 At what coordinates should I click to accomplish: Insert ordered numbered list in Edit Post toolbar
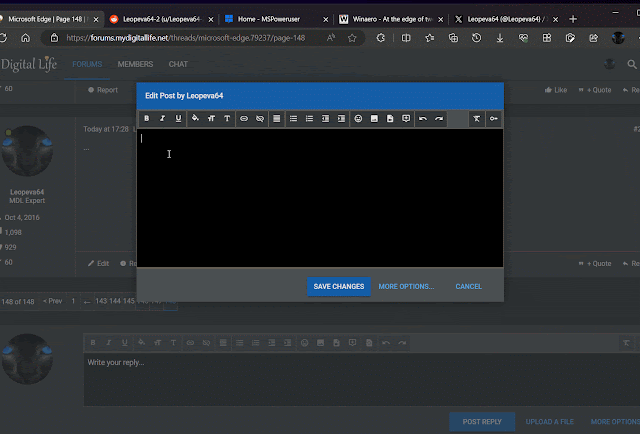click(309, 118)
